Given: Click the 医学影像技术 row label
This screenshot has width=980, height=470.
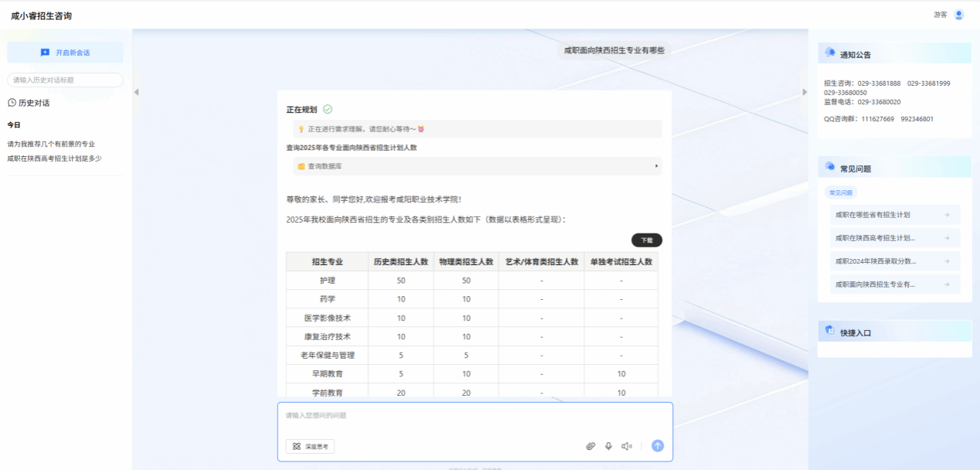Looking at the screenshot, I should 328,318.
